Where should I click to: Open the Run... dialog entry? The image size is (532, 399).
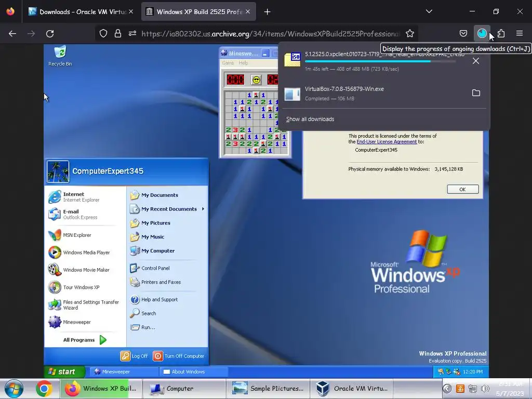pos(142,327)
